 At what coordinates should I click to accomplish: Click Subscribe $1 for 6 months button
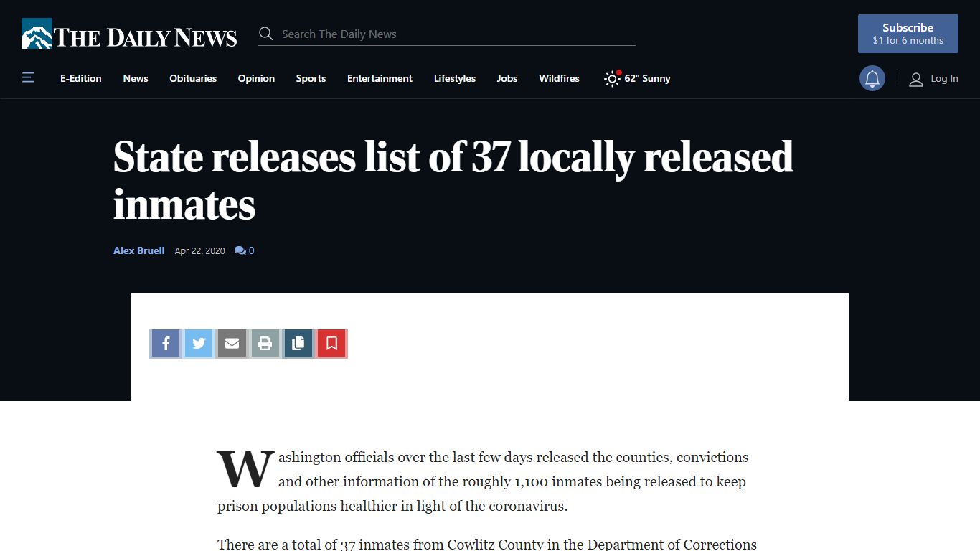[x=908, y=34]
